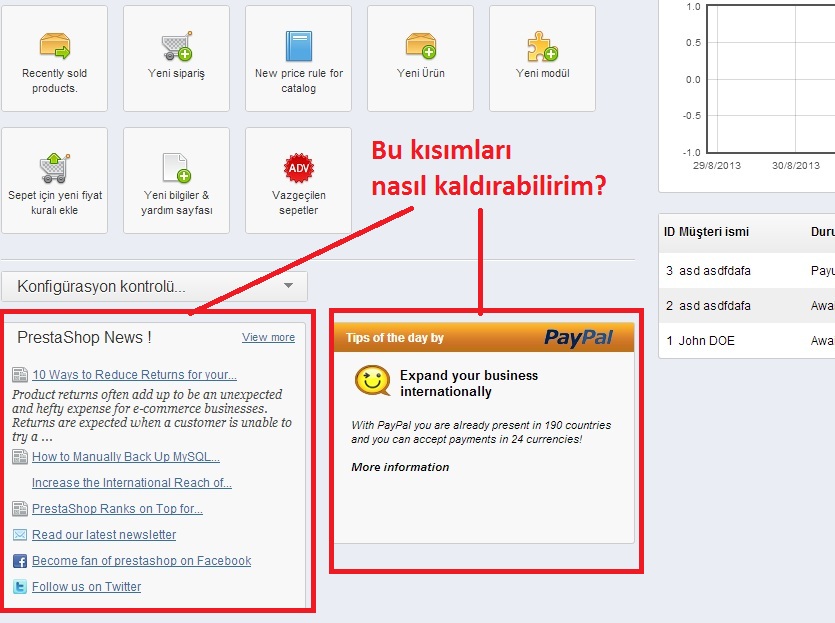Click the Expand your business internationally heading

[x=469, y=383]
